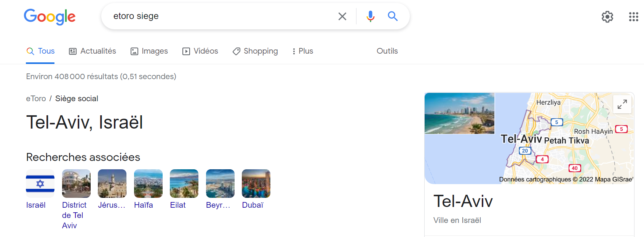The image size is (644, 237).
Task: Select the Shopping tab
Action: click(255, 51)
